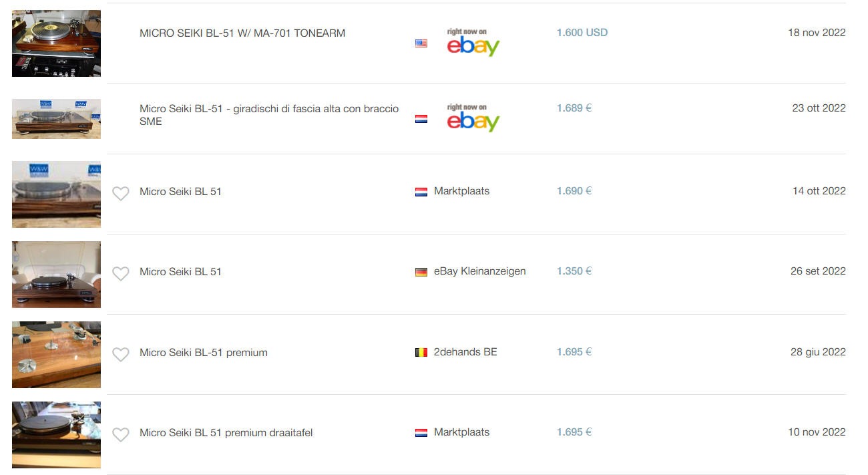
Task: Open Micro Seiki BL 51 premium draaitafel link
Action: pyautogui.click(x=226, y=433)
